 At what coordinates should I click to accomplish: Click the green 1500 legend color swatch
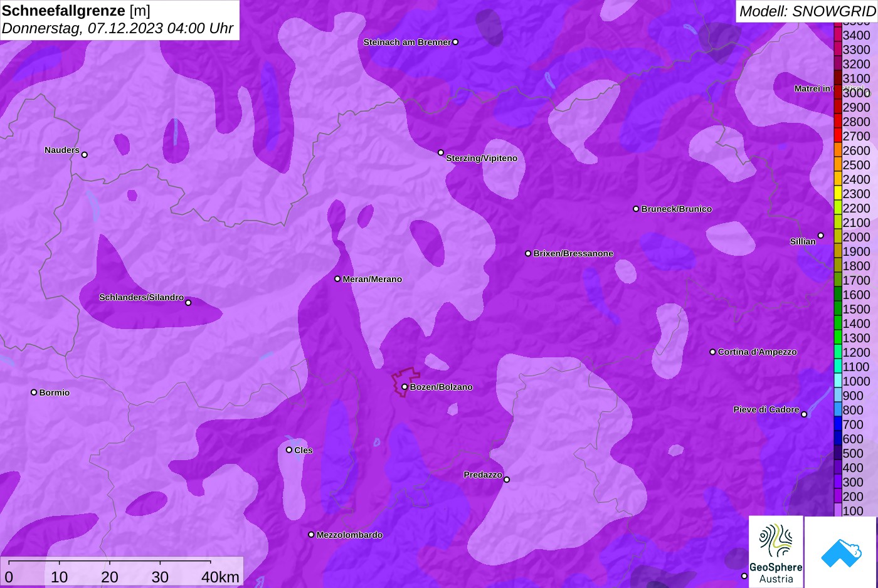[837, 308]
